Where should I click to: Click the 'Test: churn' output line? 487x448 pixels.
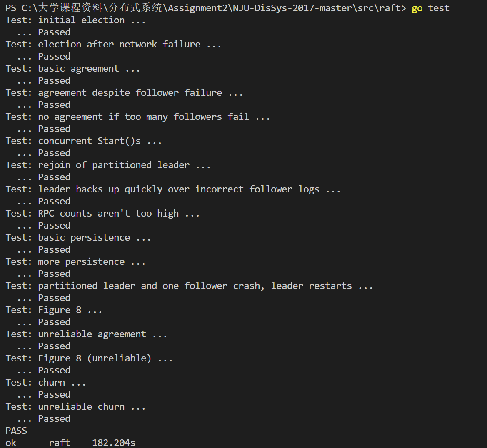[46, 383]
